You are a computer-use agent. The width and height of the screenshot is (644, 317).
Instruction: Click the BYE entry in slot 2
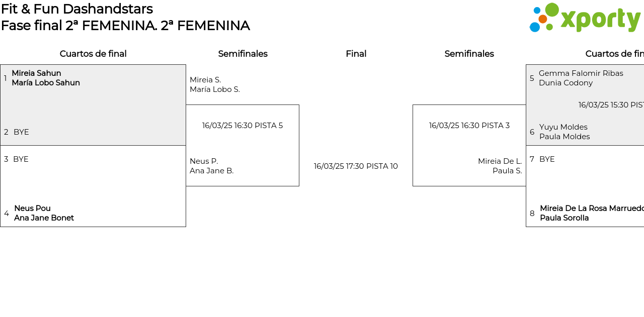click(21, 132)
